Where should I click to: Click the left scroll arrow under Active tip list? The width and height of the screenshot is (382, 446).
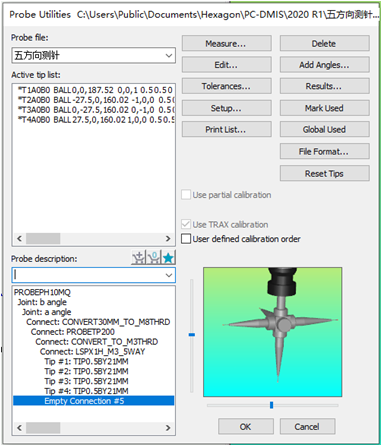pyautogui.click(x=19, y=238)
